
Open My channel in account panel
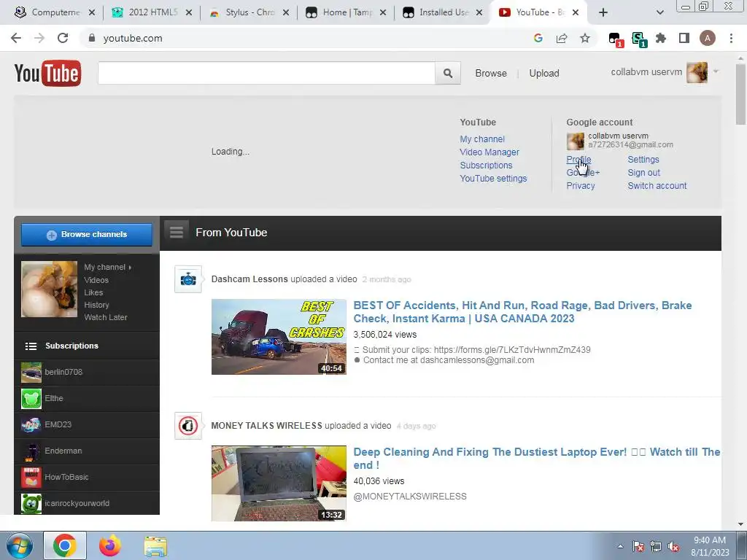coord(482,139)
